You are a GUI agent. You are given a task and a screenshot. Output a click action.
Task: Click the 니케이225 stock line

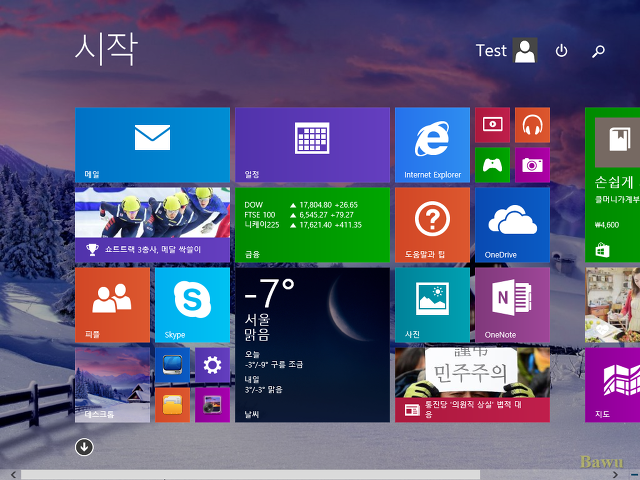coord(303,225)
